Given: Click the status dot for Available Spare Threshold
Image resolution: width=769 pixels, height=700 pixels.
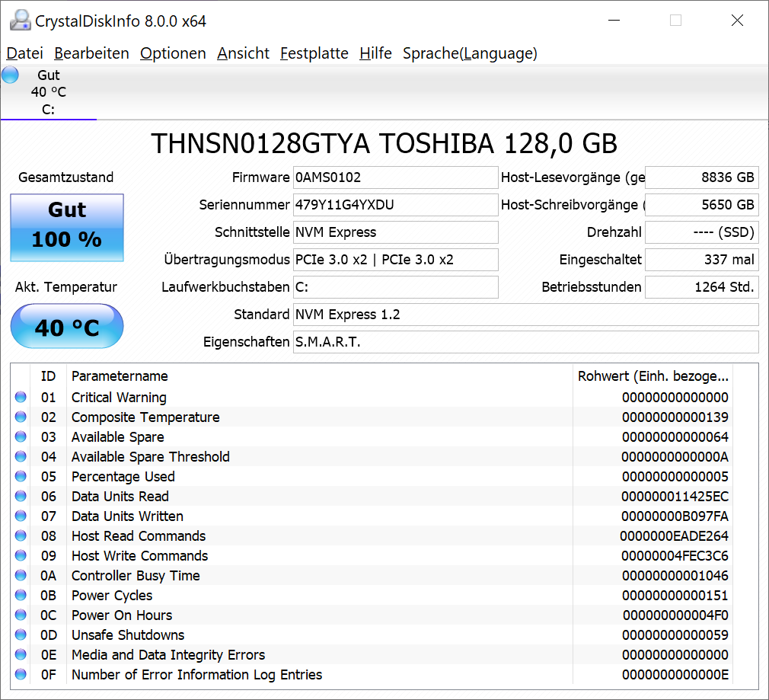Looking at the screenshot, I should click(21, 456).
